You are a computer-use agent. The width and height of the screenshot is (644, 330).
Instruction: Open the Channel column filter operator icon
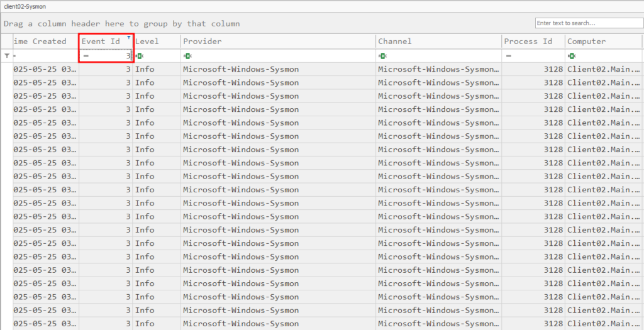tap(382, 56)
